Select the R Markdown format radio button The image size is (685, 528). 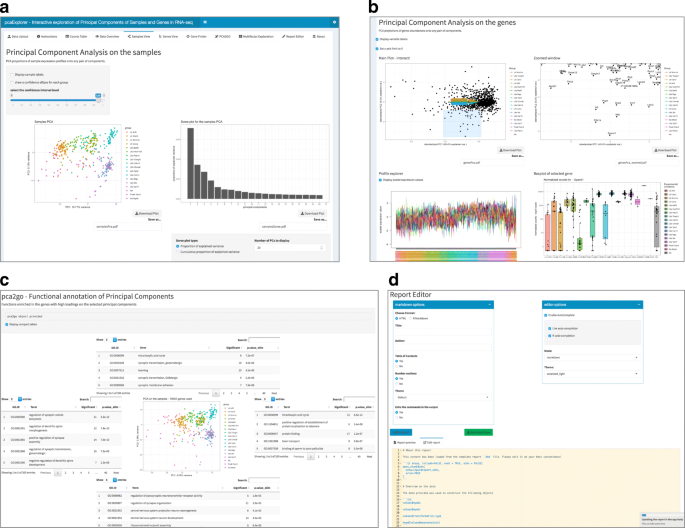pyautogui.click(x=410, y=318)
